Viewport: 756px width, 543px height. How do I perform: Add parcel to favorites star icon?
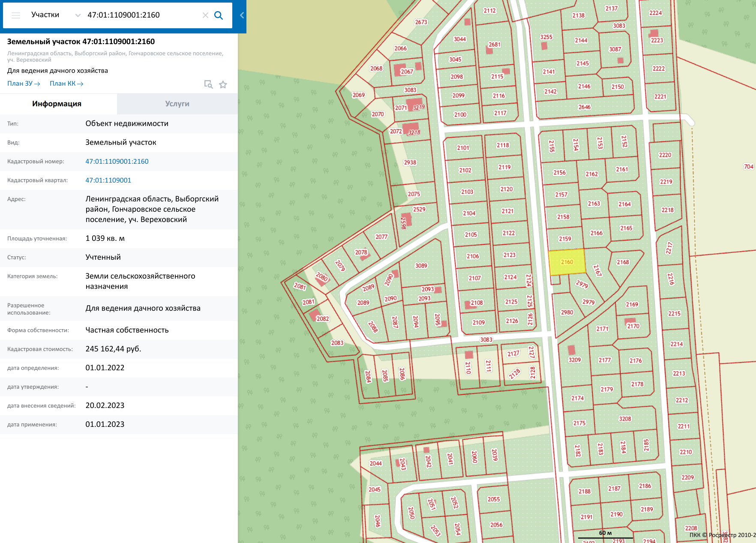pos(223,84)
